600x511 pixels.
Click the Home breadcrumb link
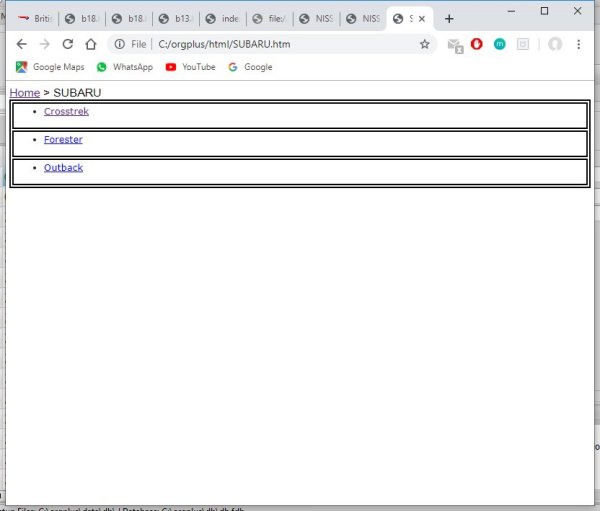25,93
